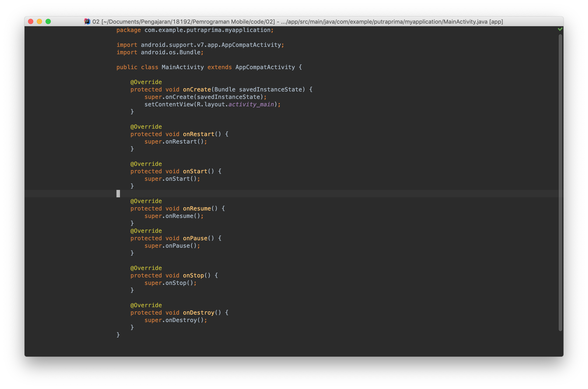
Task: Click the super.onPause() call
Action: point(172,246)
